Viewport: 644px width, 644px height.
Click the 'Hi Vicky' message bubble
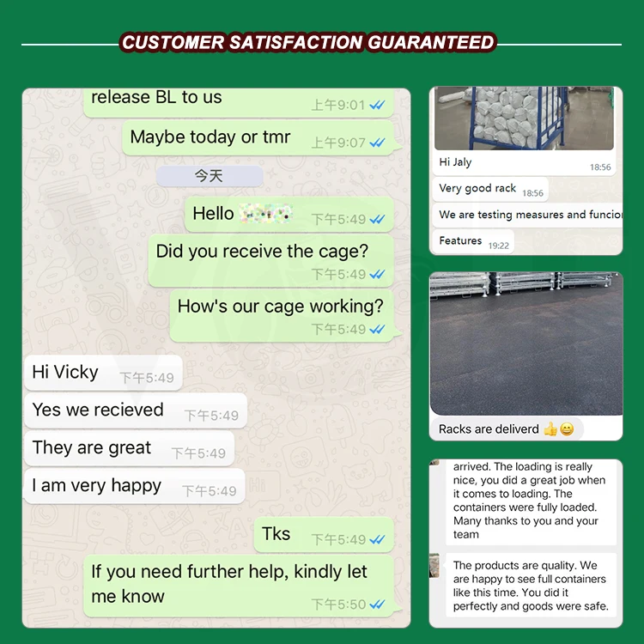tap(103, 373)
